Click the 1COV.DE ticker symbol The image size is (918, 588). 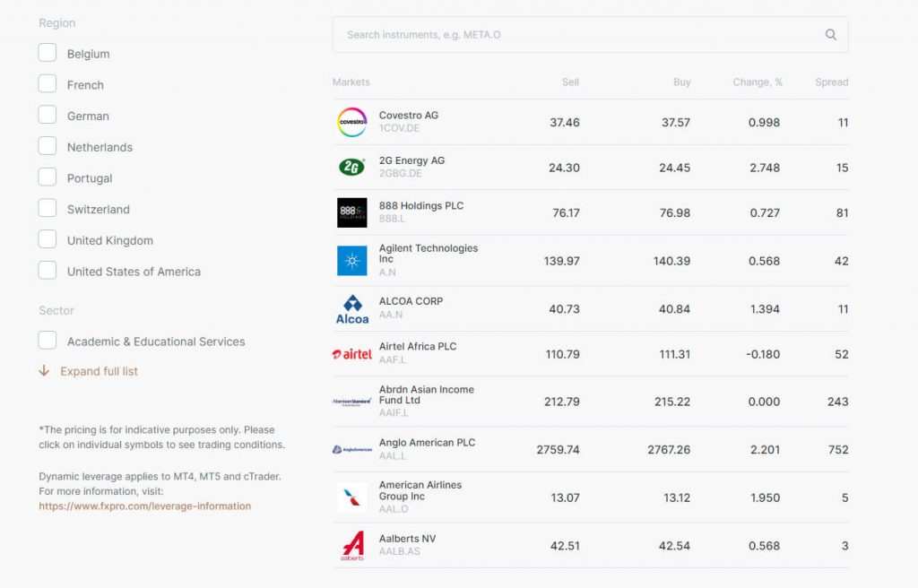[399, 128]
